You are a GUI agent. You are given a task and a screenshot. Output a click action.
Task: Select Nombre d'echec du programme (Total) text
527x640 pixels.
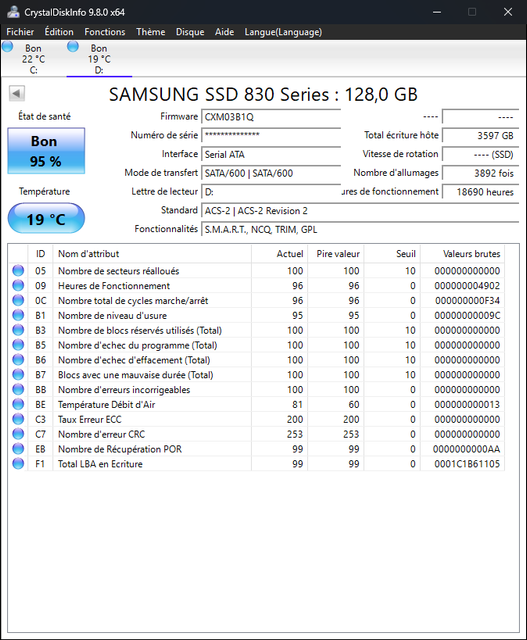point(138,345)
